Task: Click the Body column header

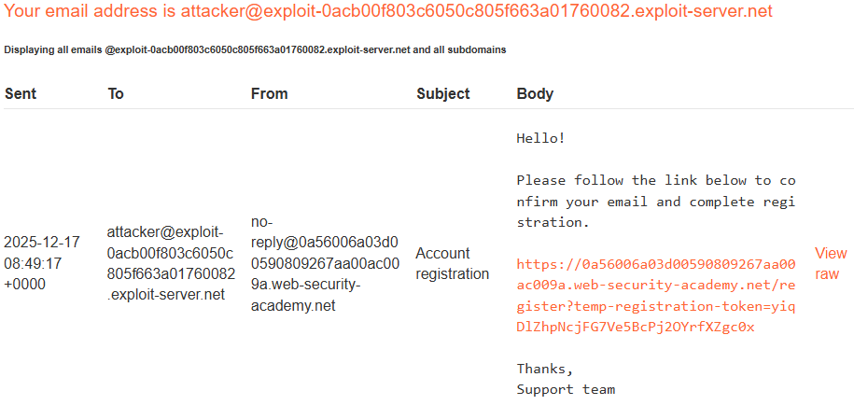Action: [x=535, y=93]
